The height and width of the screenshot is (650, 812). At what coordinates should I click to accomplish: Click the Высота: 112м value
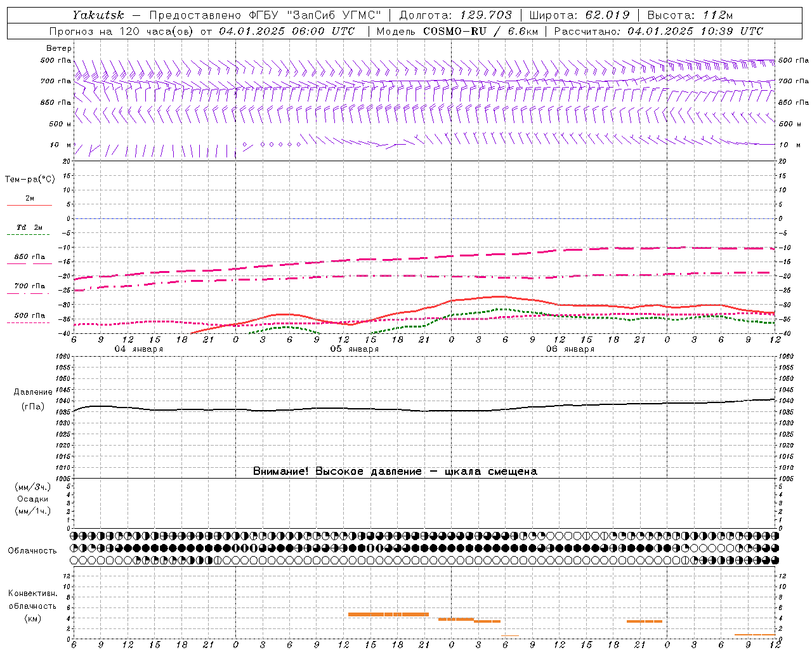[x=690, y=15]
